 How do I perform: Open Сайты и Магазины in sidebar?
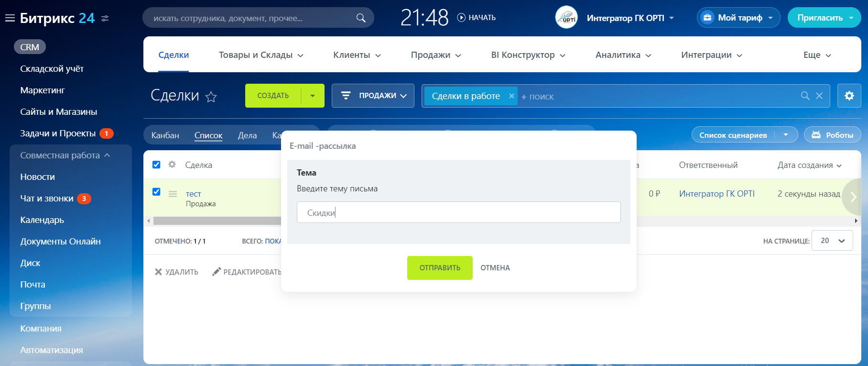point(58,112)
